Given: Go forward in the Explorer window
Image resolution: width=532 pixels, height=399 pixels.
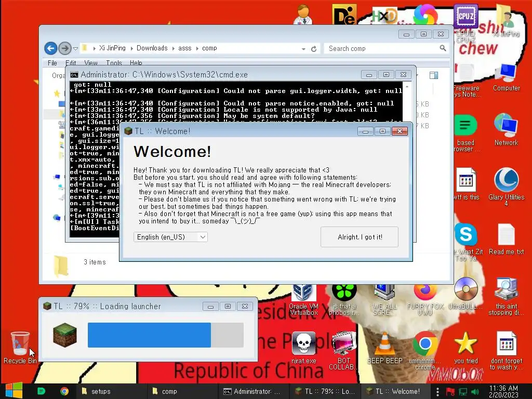Looking at the screenshot, I should pyautogui.click(x=65, y=48).
